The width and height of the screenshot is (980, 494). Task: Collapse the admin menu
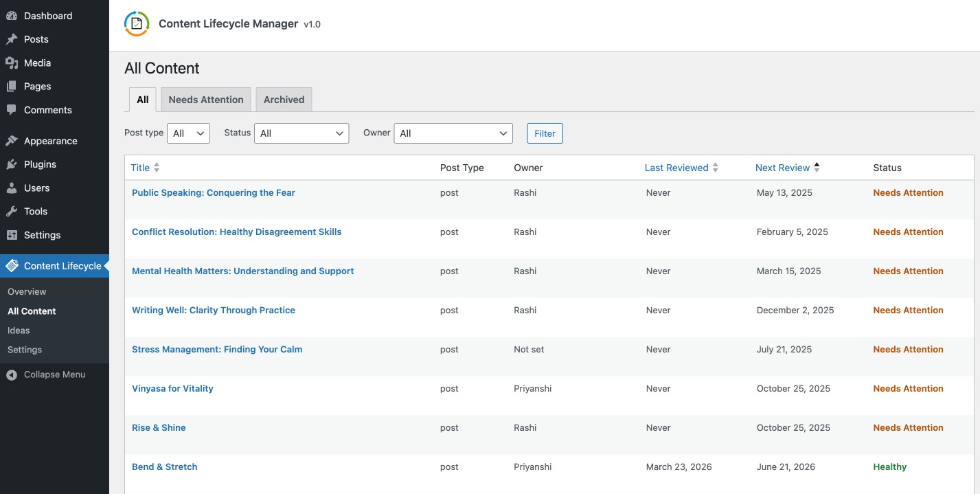point(48,374)
